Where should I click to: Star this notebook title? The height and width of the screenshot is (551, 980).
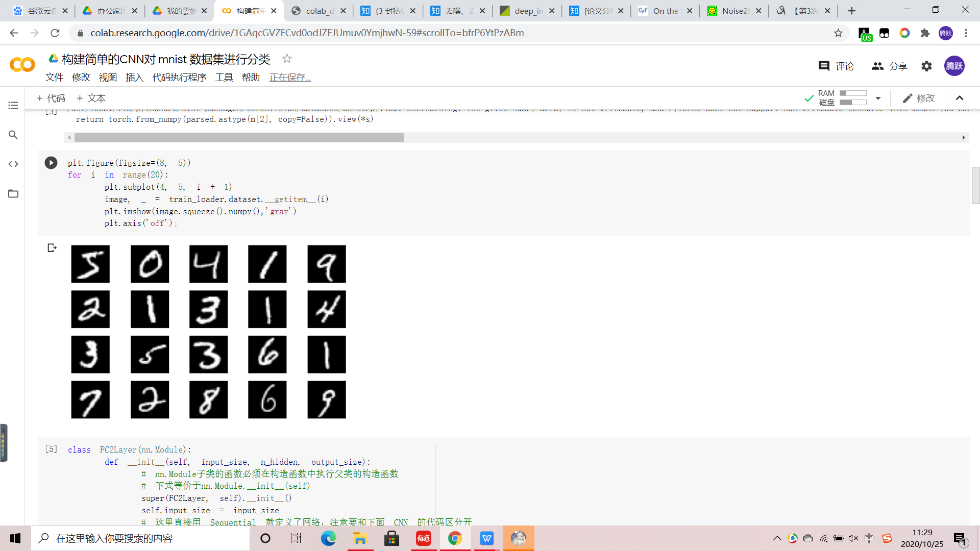(x=287, y=59)
